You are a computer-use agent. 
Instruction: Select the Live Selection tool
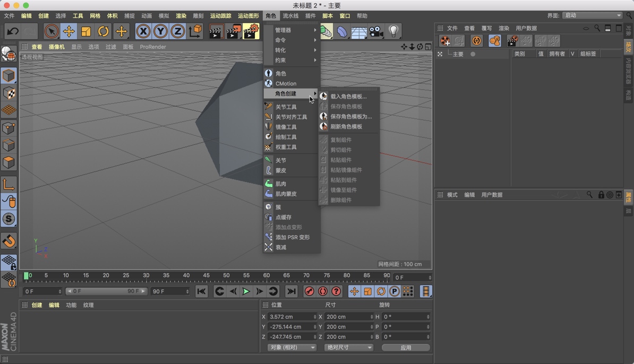tap(52, 31)
